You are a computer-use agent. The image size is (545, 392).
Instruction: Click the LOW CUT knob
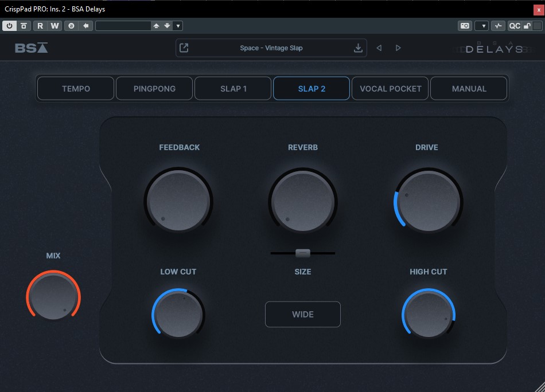coord(178,313)
